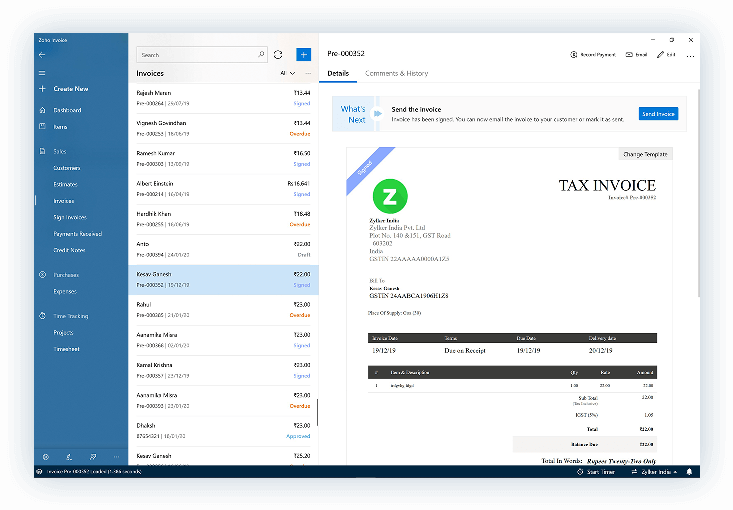Open the Dashboard home icon in sidebar

pyautogui.click(x=42, y=109)
